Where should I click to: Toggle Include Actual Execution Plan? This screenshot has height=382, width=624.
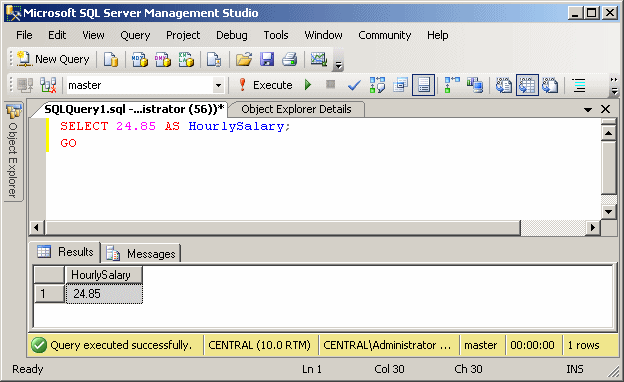[x=452, y=85]
